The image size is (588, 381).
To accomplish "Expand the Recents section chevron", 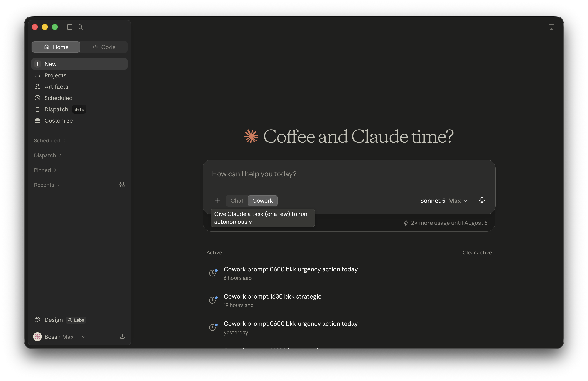I will point(59,185).
